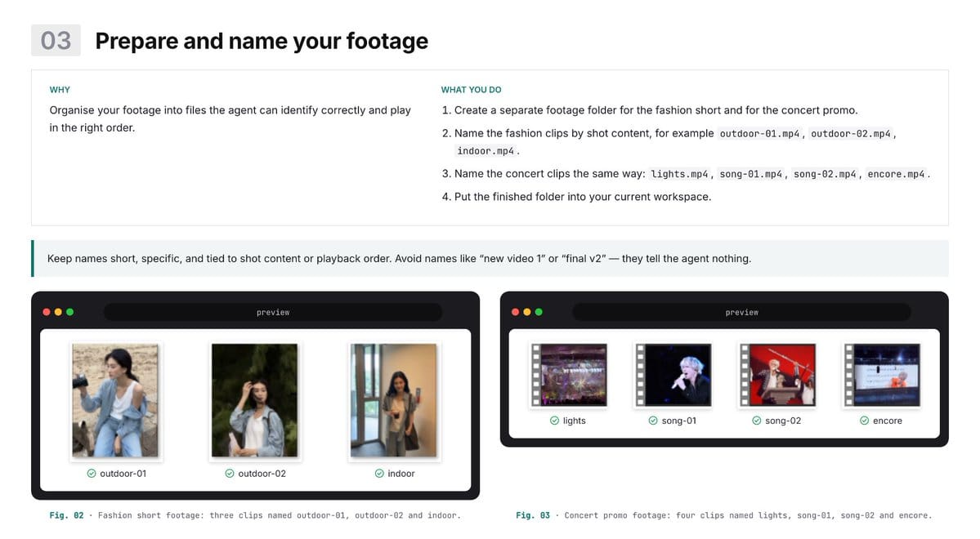
Task: Open the photo of the woman holding a camera
Action: pyautogui.click(x=115, y=400)
